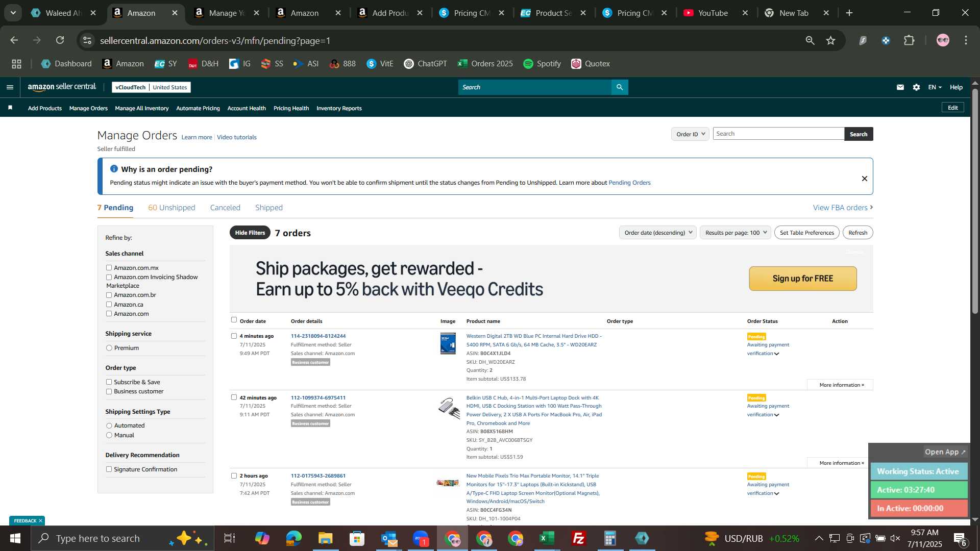The width and height of the screenshot is (980, 551).
Task: Open the Automate Pricing menu item
Action: click(x=198, y=108)
